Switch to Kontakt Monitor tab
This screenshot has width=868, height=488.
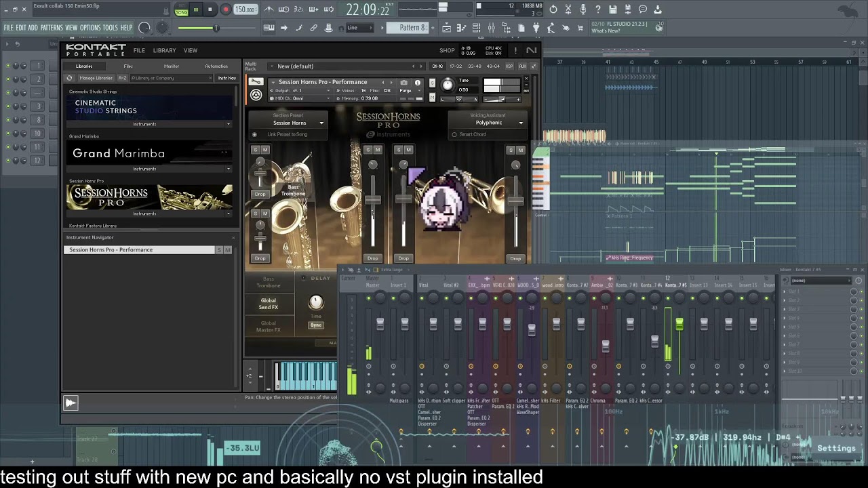point(172,66)
